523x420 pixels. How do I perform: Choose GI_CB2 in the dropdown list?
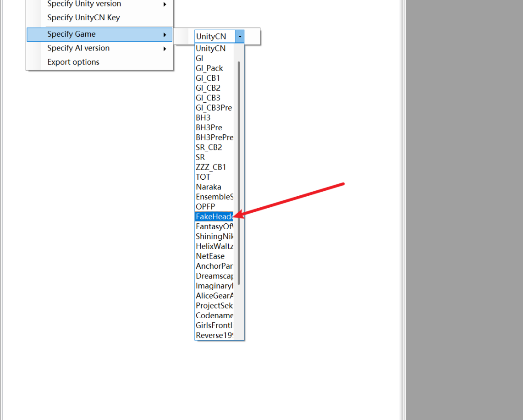tap(214, 88)
